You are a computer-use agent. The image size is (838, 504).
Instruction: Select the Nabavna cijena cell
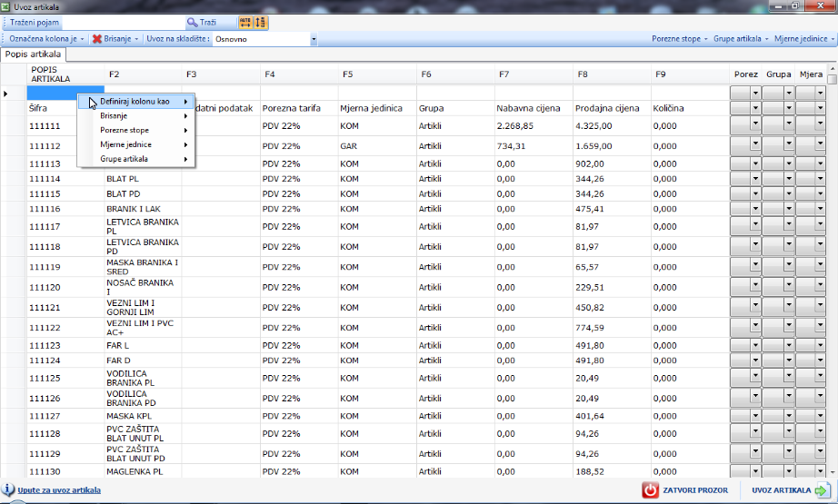[x=534, y=108]
